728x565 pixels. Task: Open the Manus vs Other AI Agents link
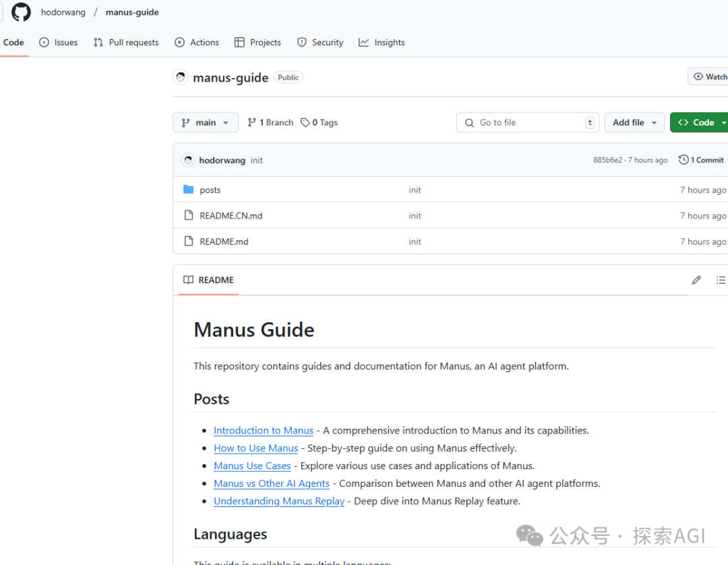pos(272,483)
